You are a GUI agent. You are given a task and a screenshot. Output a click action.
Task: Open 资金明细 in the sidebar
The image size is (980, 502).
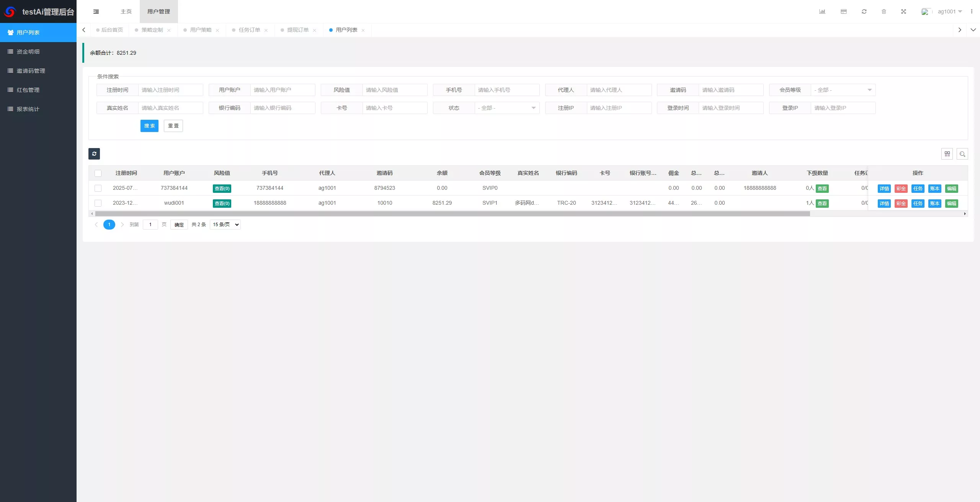38,52
